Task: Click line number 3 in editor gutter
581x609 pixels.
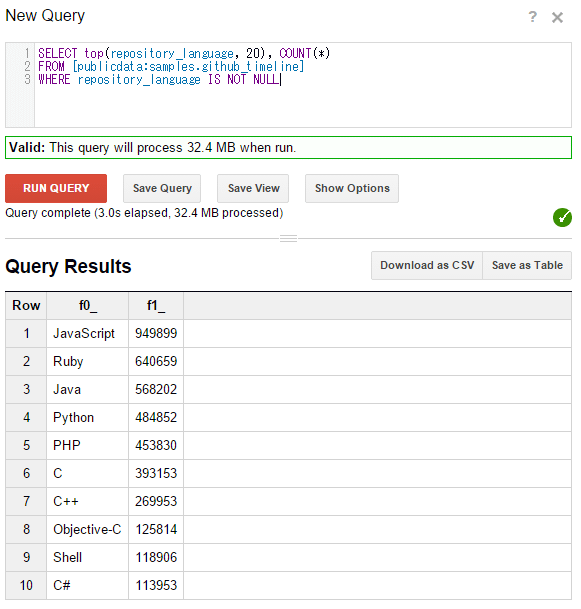Action: [x=27, y=80]
